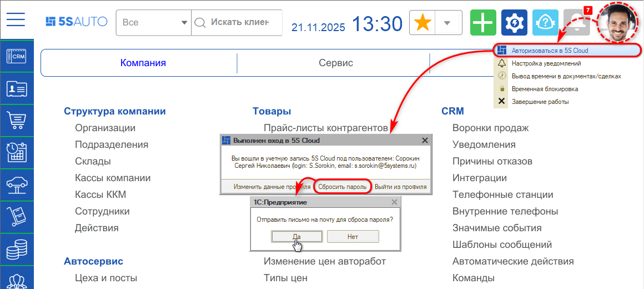
Task: Close the 'Выполнен вход в 5S Cloud' dialog
Action: pyautogui.click(x=425, y=140)
